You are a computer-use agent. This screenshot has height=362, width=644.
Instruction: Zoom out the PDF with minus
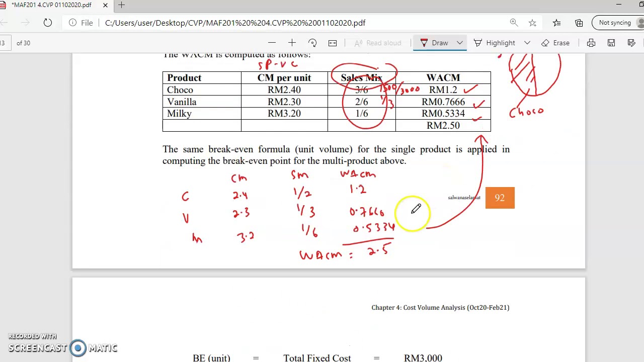click(272, 43)
